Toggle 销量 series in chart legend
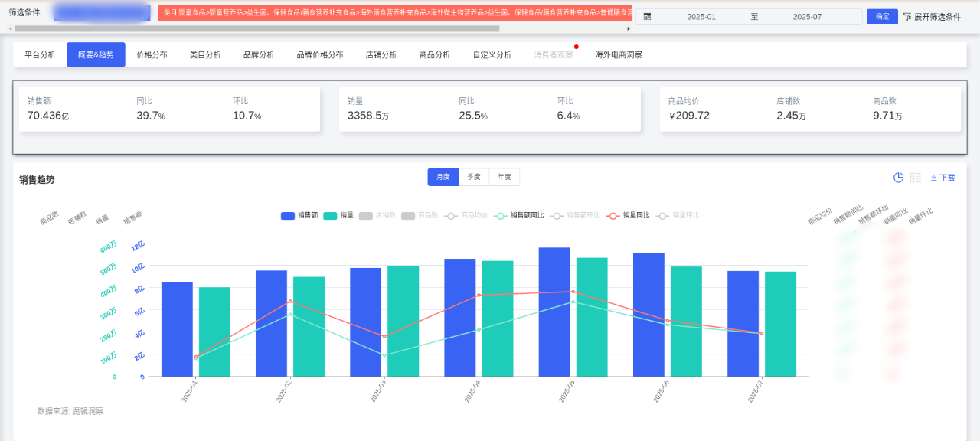Screen dimensions: 980x441 tap(338, 216)
